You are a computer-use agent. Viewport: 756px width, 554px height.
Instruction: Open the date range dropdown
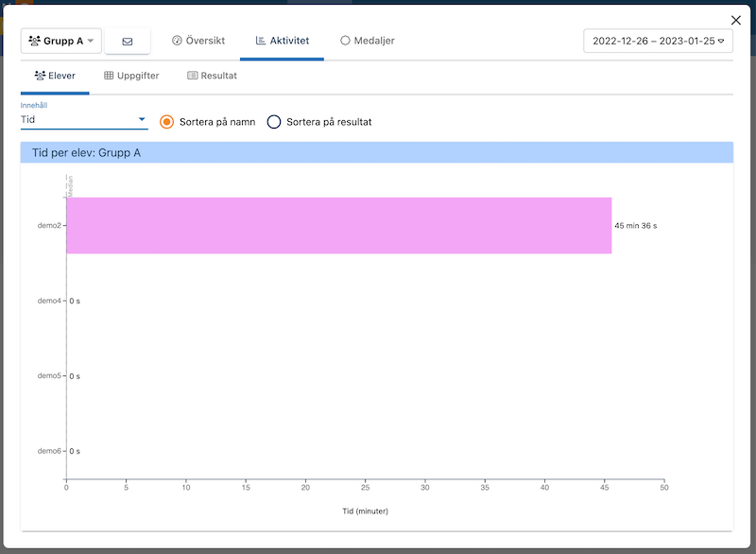point(658,42)
